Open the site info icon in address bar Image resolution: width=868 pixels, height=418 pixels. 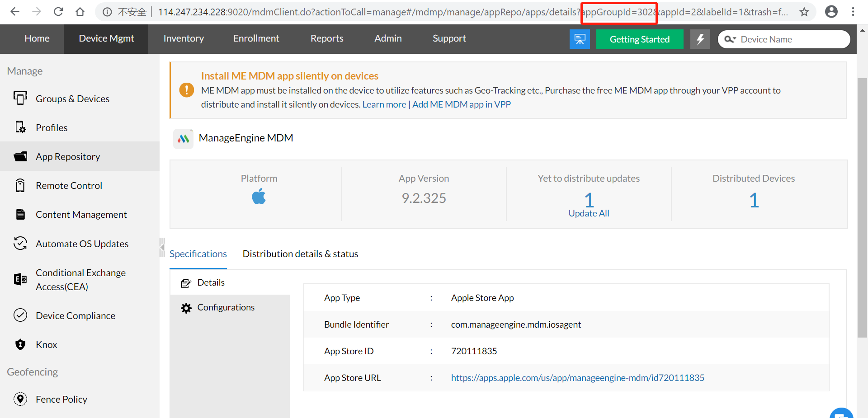(107, 12)
